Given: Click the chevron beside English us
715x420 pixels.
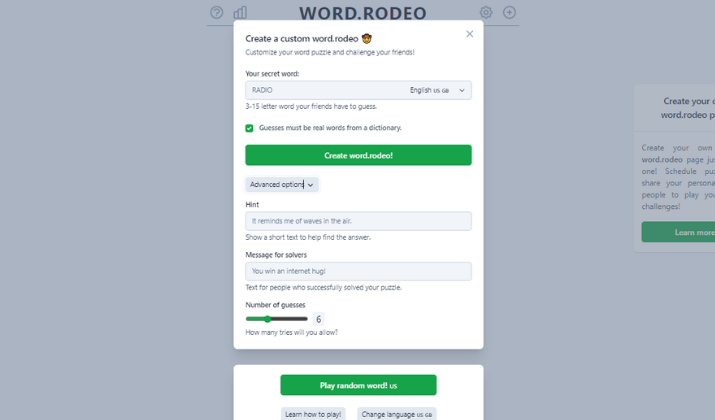Looking at the screenshot, I should tap(462, 90).
